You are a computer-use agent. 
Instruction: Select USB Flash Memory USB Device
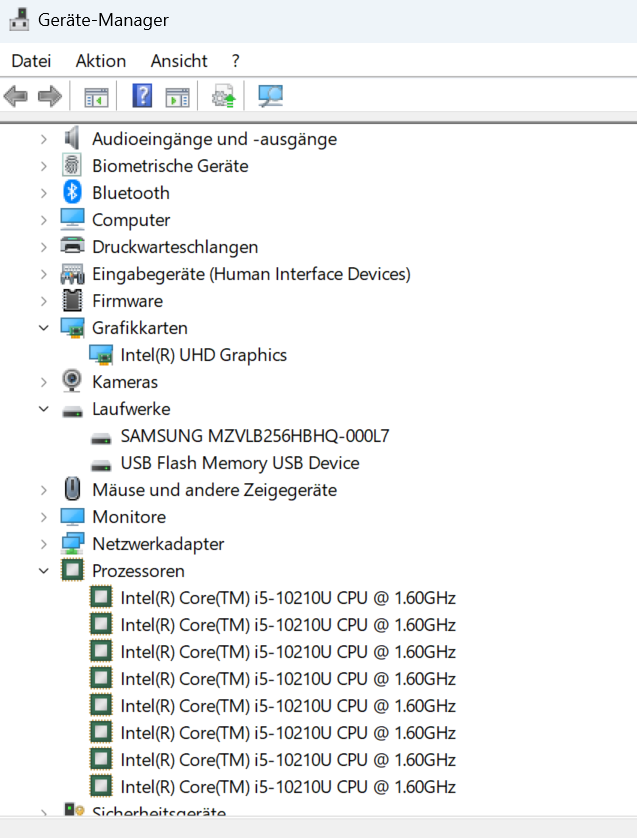click(239, 463)
